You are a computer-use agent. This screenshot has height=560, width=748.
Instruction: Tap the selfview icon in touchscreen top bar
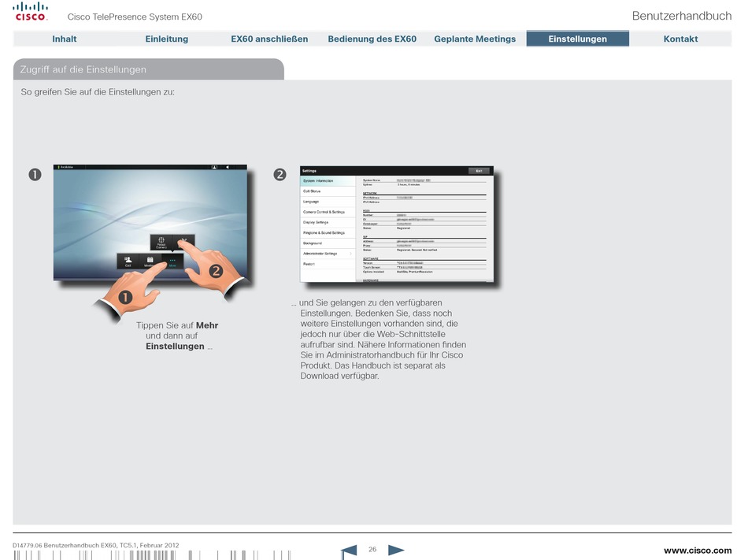214,168
